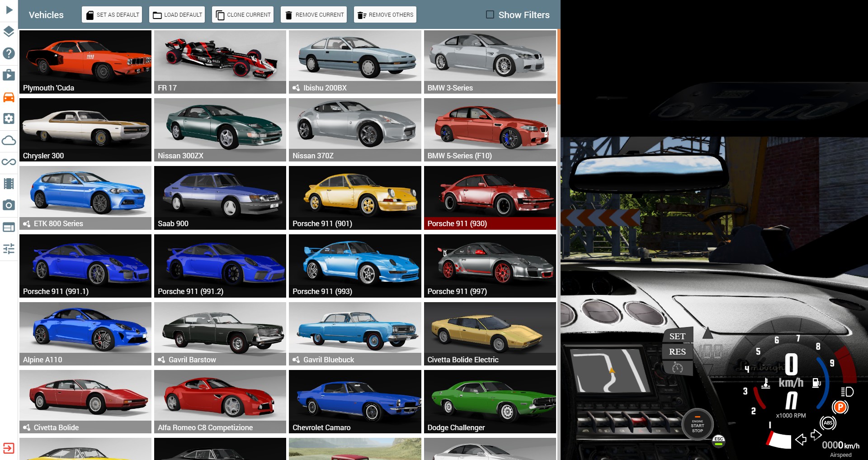Image resolution: width=868 pixels, height=460 pixels.
Task: Click the orange parking brake P icon
Action: 840,407
